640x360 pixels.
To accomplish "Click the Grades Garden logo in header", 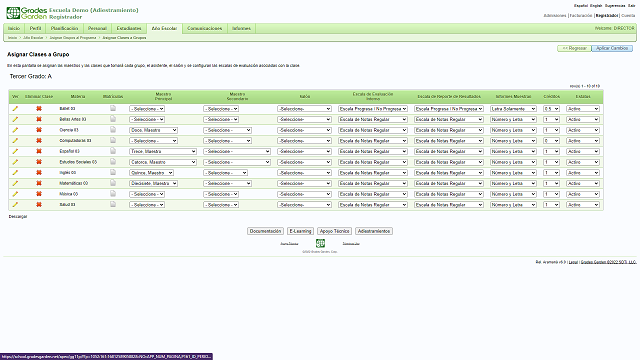I will tap(27, 13).
